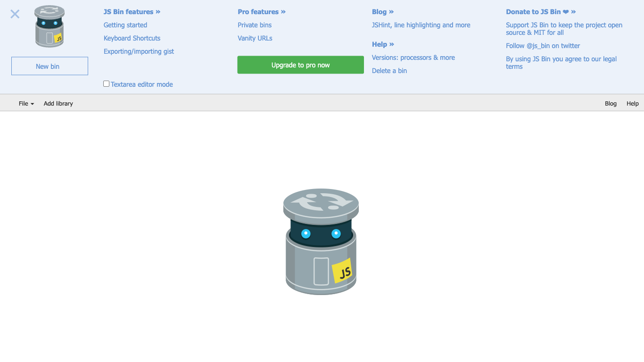Open the Getting started link

tap(125, 25)
